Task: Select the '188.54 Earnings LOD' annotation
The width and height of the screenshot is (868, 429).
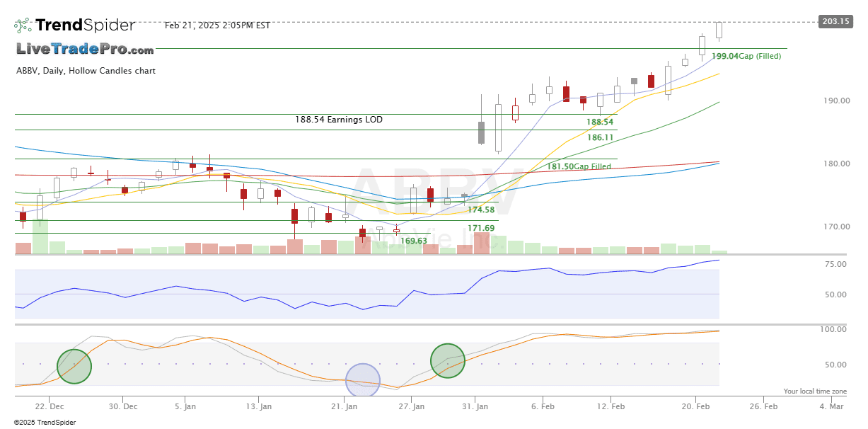Action: (x=339, y=120)
